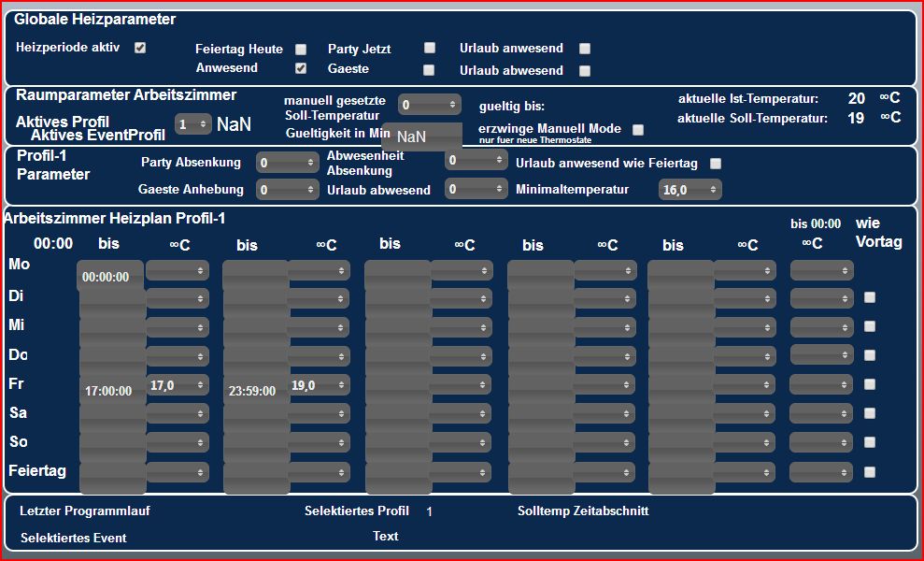The image size is (924, 561).
Task: Adjust Mo fourth temperature stepper
Action: [x=605, y=270]
